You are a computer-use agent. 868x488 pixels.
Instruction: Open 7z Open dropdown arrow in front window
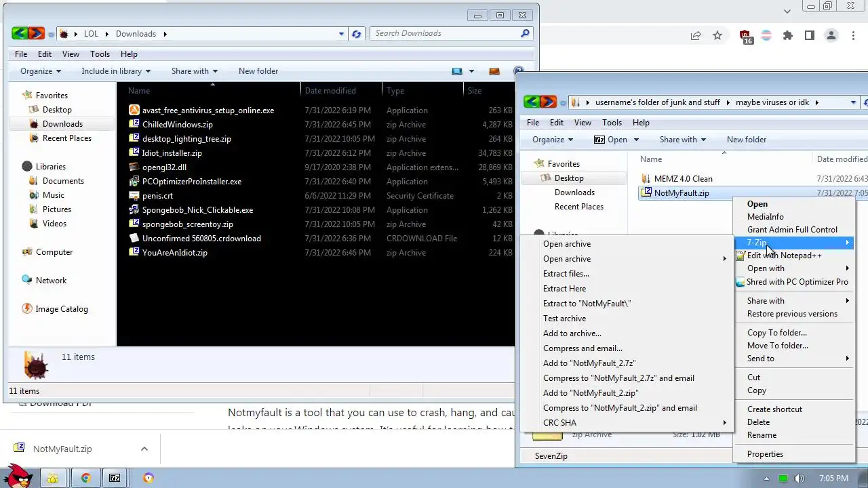pyautogui.click(x=635, y=140)
